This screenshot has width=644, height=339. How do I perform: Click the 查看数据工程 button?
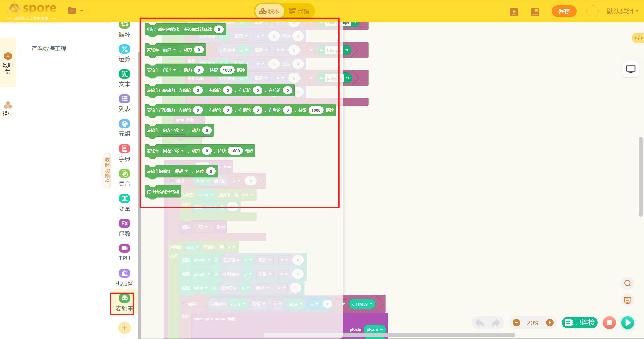pos(49,48)
